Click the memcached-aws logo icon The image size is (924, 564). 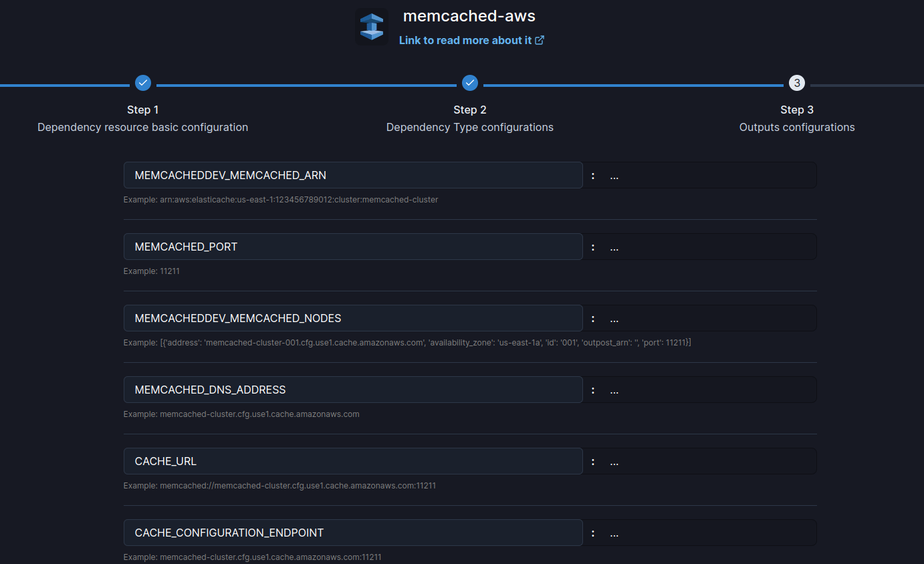[x=372, y=27]
